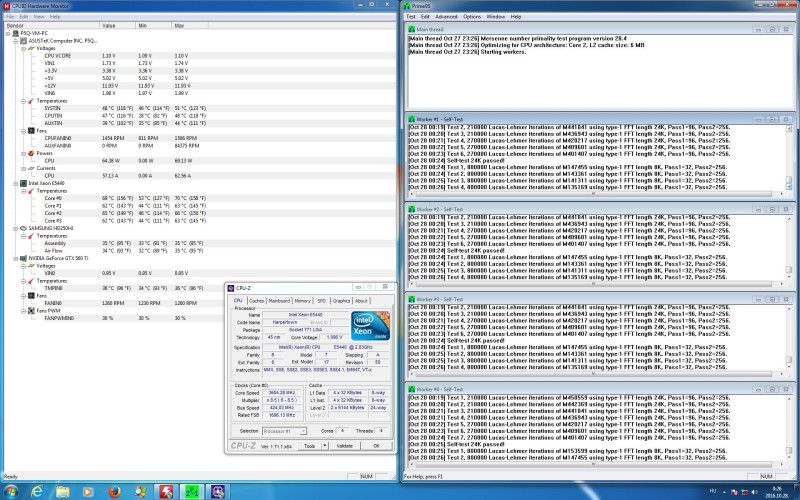This screenshot has width=800, height=500.
Task: Open the About tab in CPU-Z
Action: pyautogui.click(x=361, y=301)
